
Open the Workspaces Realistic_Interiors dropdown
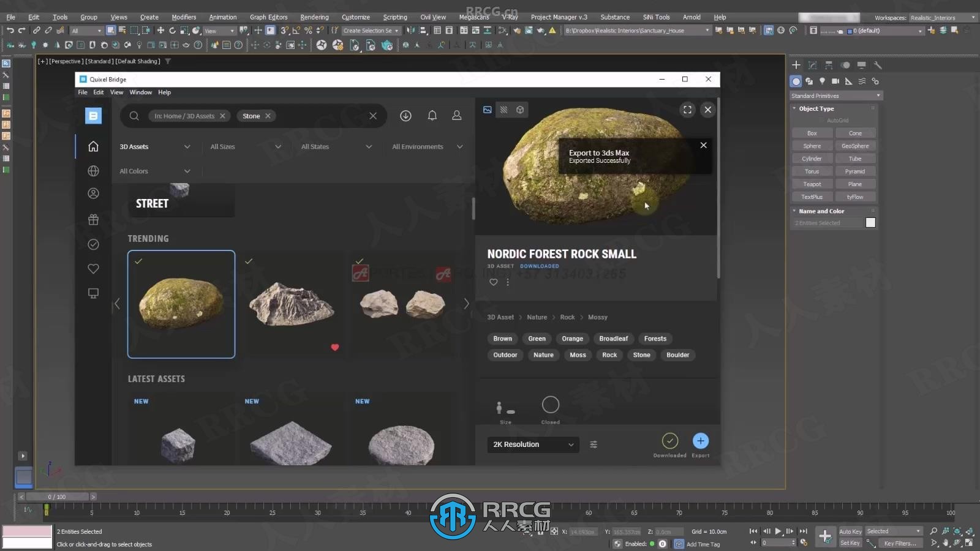click(943, 17)
